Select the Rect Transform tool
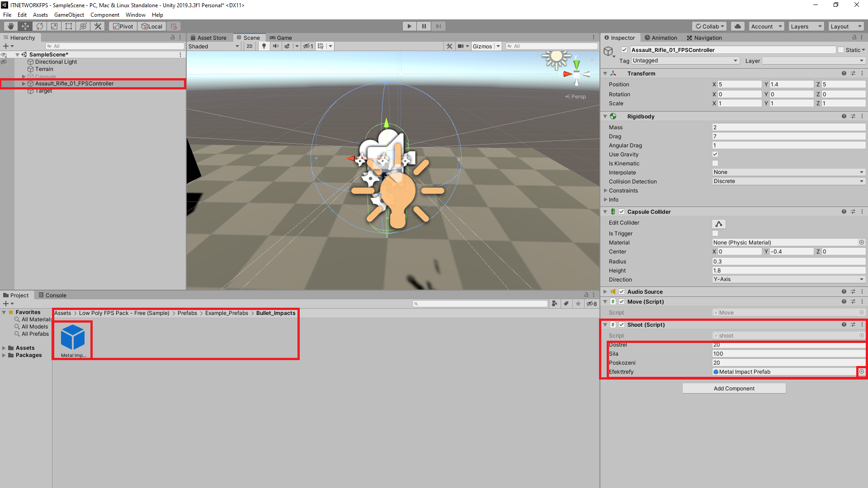 tap(68, 26)
